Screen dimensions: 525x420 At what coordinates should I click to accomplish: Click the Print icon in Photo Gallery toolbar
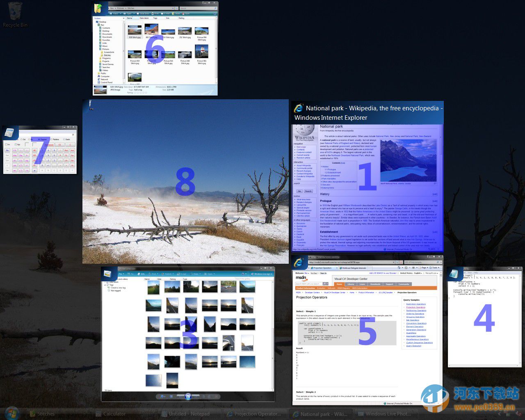pyautogui.click(x=153, y=274)
